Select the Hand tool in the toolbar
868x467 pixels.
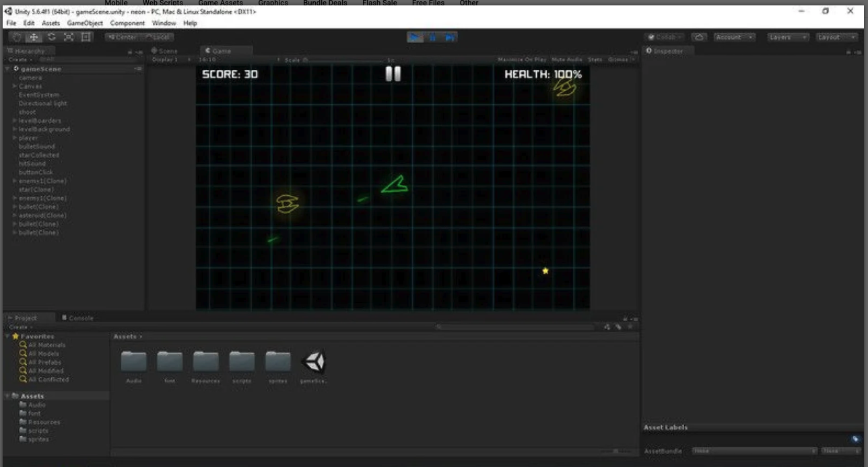[x=17, y=37]
